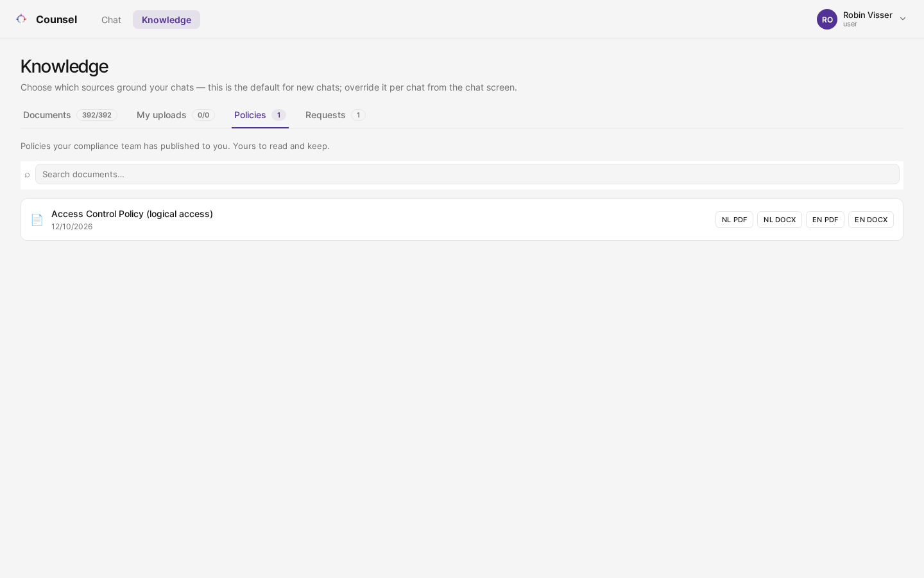
Task: Click the search magnifier icon
Action: (x=27, y=175)
